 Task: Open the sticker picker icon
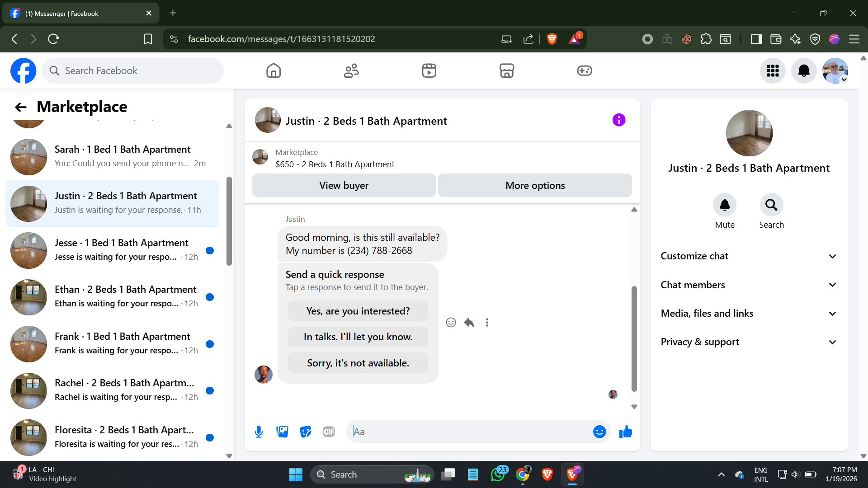[306, 432]
